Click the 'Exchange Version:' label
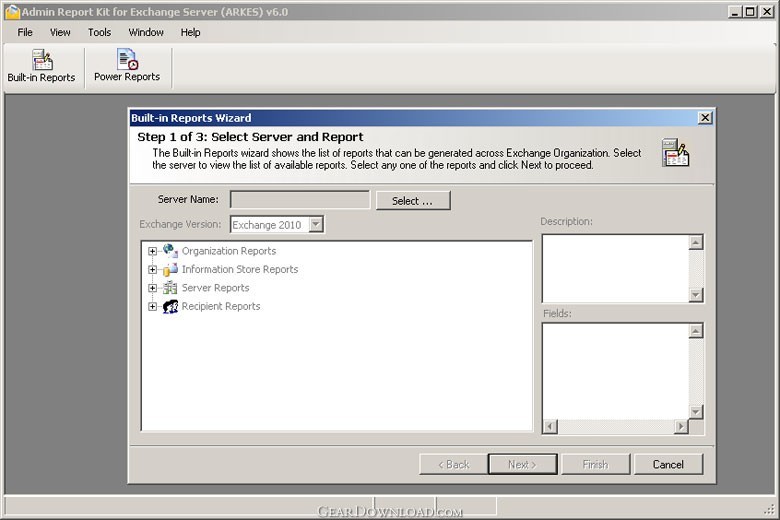Screen dimensions: 780x520 tap(180, 224)
